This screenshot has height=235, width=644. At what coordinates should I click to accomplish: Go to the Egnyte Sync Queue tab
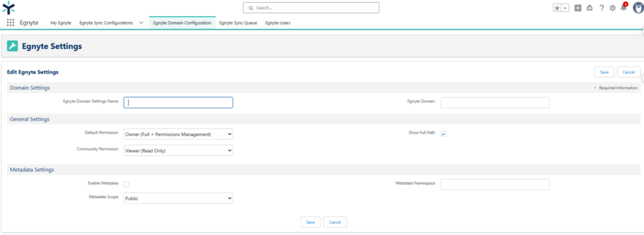[239, 23]
